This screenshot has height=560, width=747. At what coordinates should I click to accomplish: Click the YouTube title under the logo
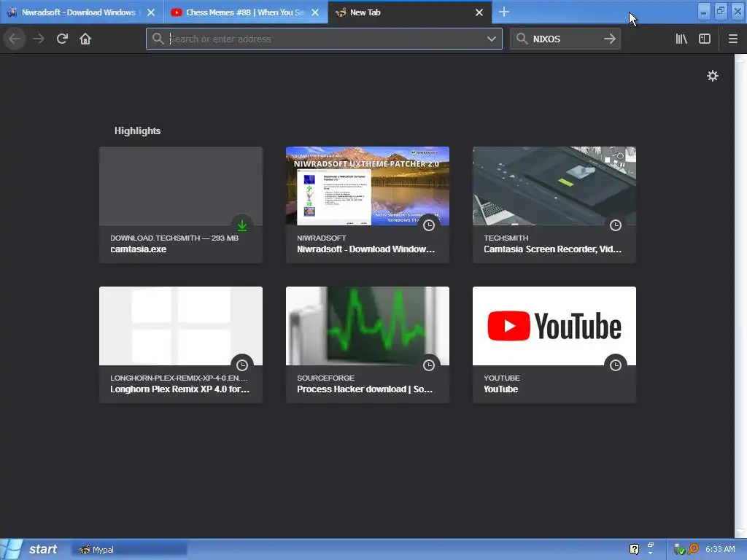[x=500, y=389]
